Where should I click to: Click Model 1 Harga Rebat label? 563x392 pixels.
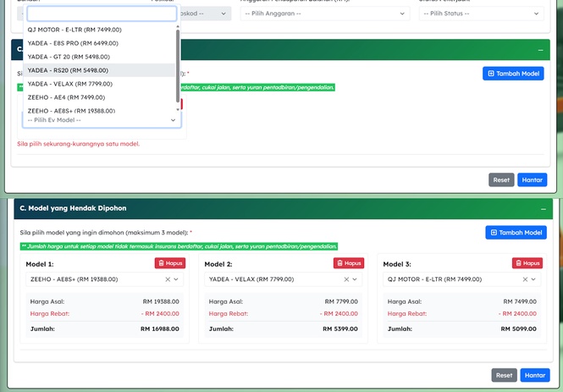coord(50,314)
